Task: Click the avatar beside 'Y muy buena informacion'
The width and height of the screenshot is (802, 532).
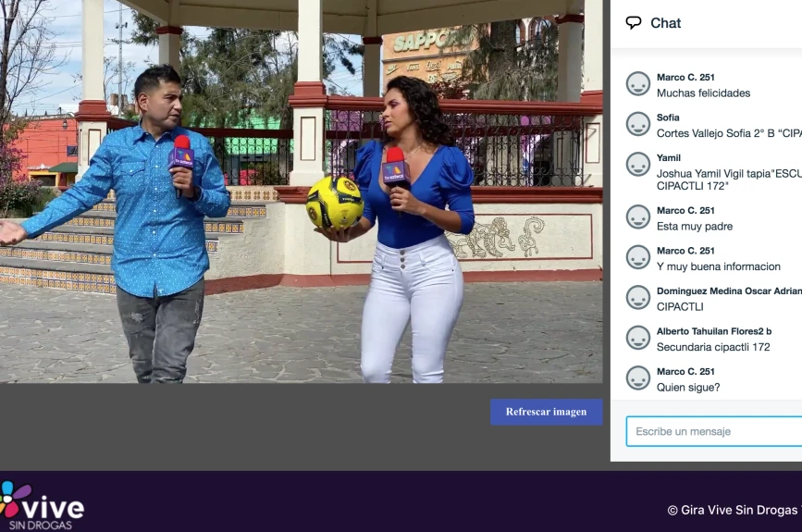Action: click(x=638, y=258)
